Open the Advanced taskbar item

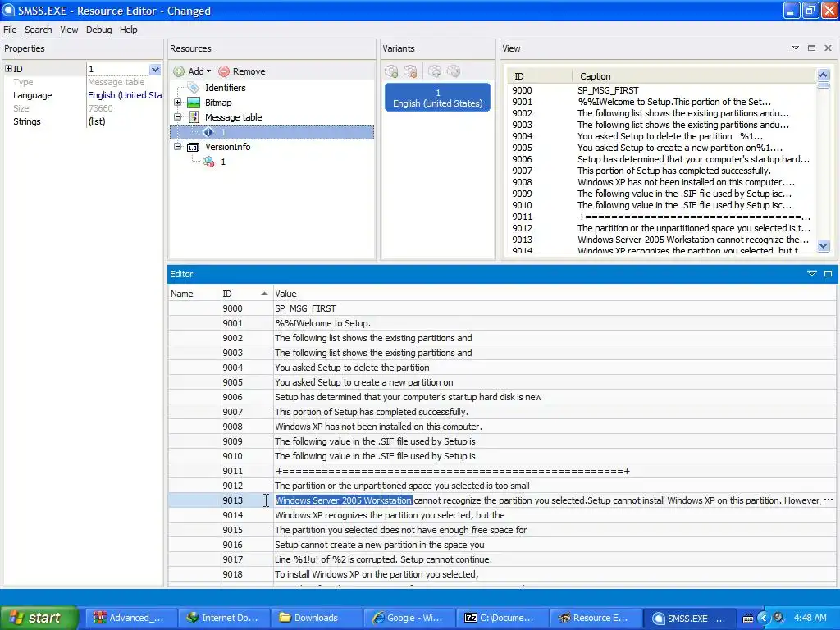pyautogui.click(x=130, y=618)
